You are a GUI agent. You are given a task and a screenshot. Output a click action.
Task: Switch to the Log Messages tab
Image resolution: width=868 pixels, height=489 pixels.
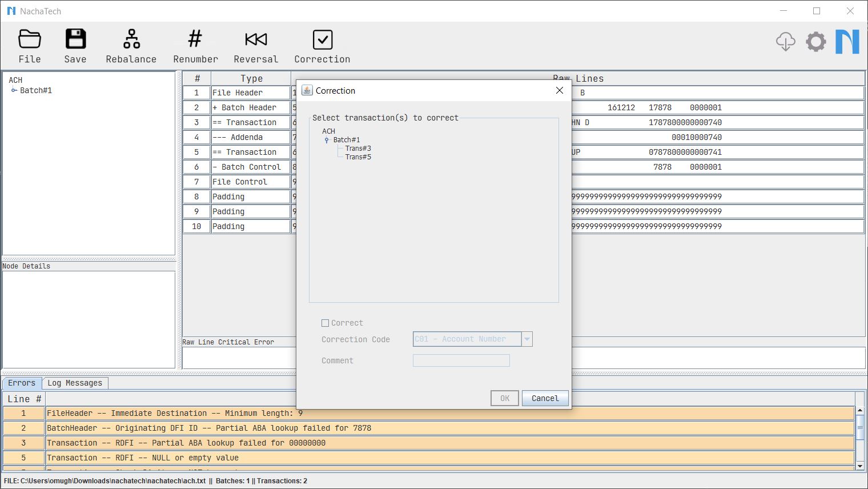pos(75,383)
